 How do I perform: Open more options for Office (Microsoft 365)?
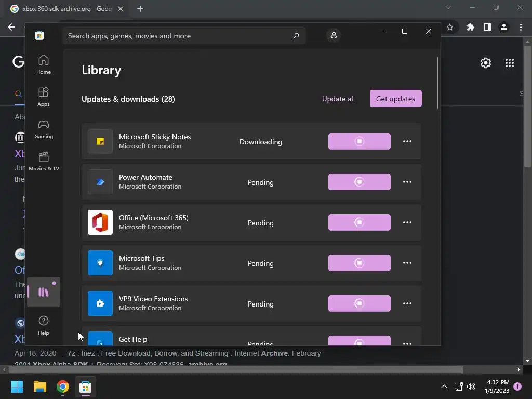tap(407, 222)
